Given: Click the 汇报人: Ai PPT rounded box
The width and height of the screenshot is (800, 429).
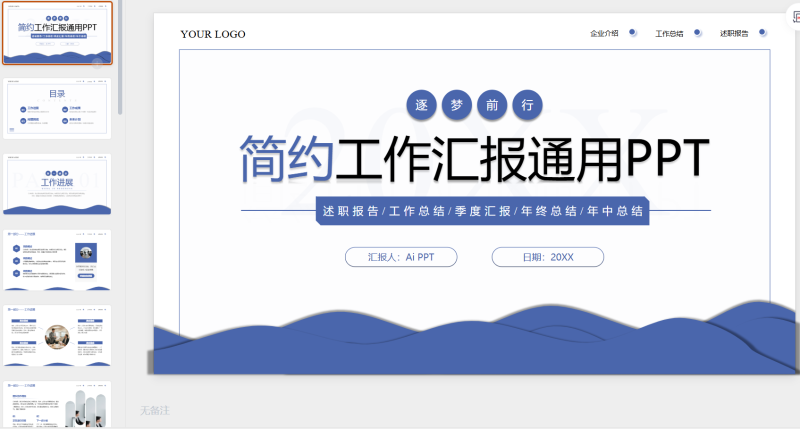Looking at the screenshot, I should pyautogui.click(x=401, y=257).
